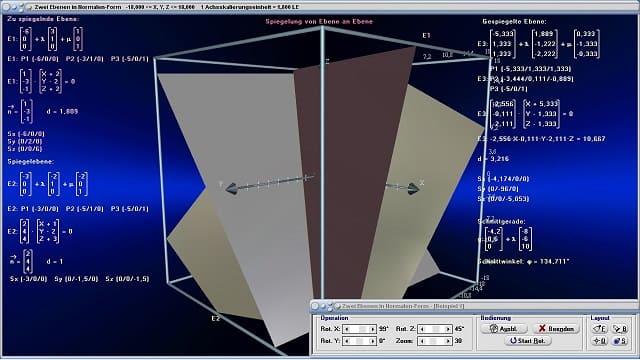Click right arrow of Rot. Y scrollbar

pyautogui.click(x=372, y=341)
